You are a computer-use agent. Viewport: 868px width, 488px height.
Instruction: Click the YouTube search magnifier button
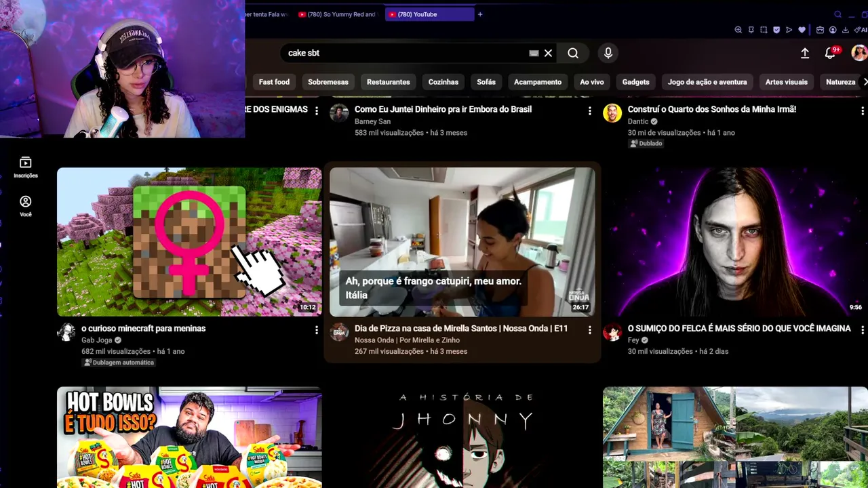point(573,53)
